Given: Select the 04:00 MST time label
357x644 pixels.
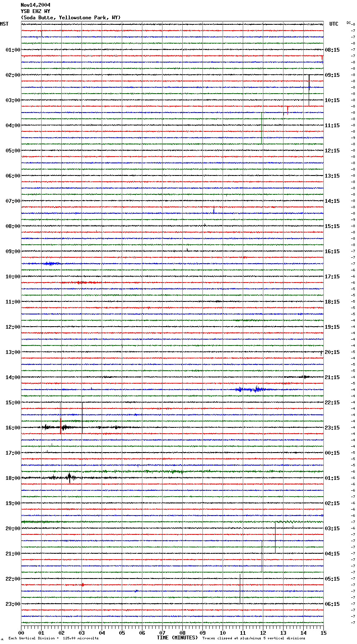Looking at the screenshot, I should coord(13,126).
